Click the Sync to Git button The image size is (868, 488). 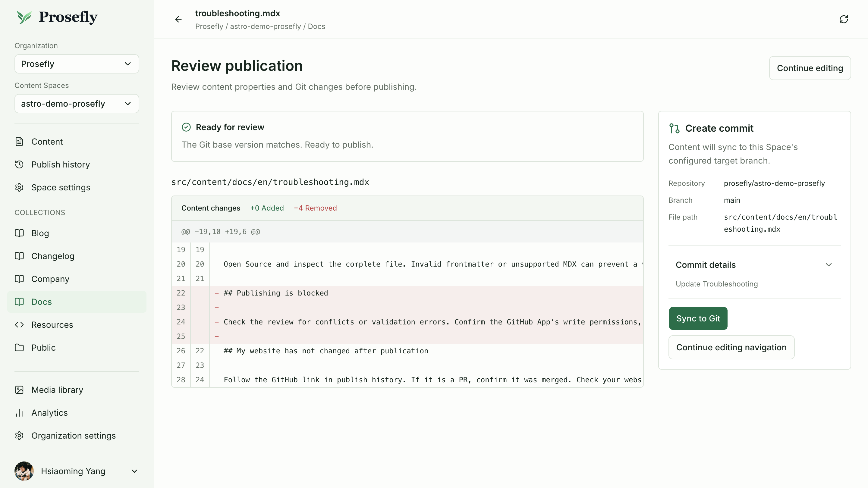[x=698, y=318]
